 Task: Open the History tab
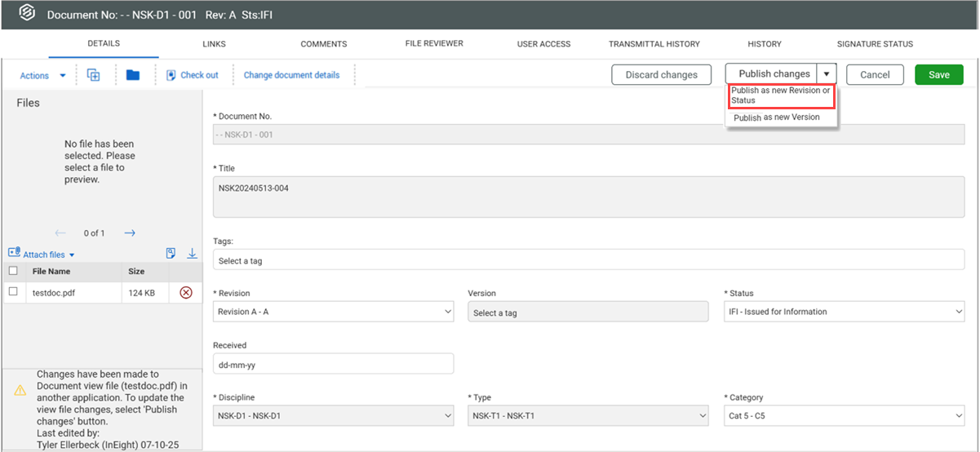point(765,44)
